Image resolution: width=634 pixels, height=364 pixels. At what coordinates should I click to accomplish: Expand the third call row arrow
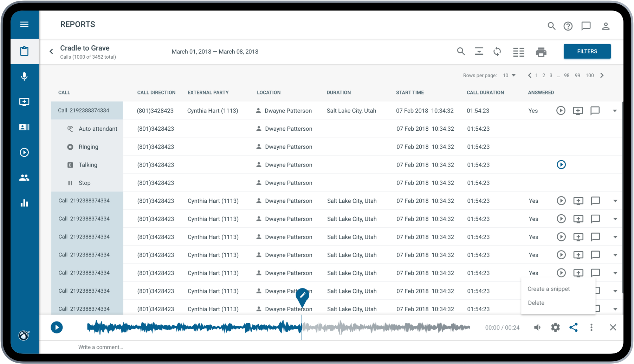pyautogui.click(x=615, y=219)
